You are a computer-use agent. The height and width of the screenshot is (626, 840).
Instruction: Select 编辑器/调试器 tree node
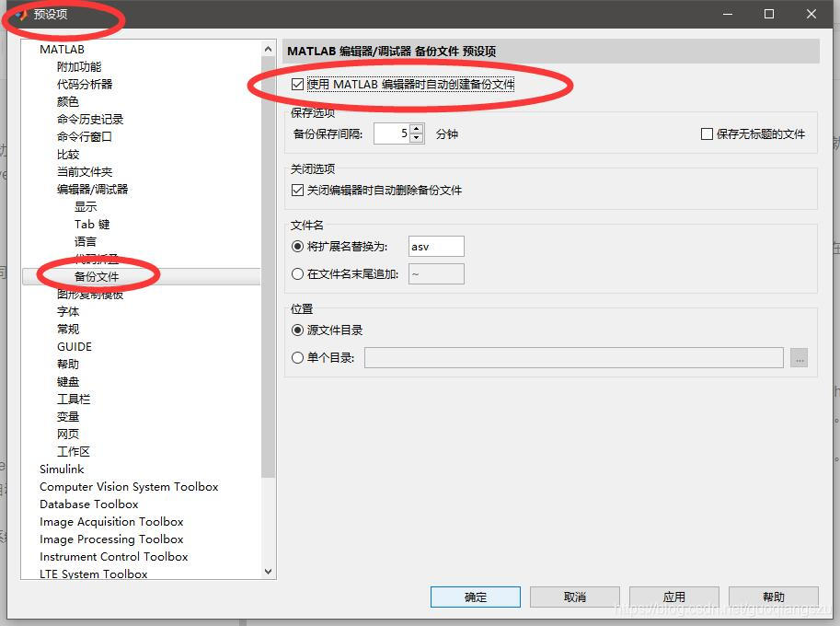tap(93, 190)
